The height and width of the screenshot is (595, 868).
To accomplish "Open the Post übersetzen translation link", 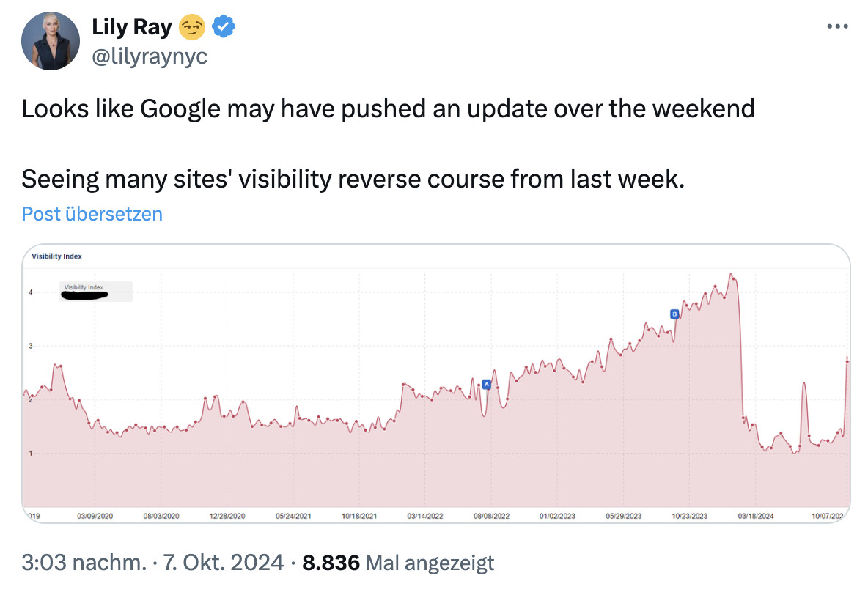I will [92, 213].
